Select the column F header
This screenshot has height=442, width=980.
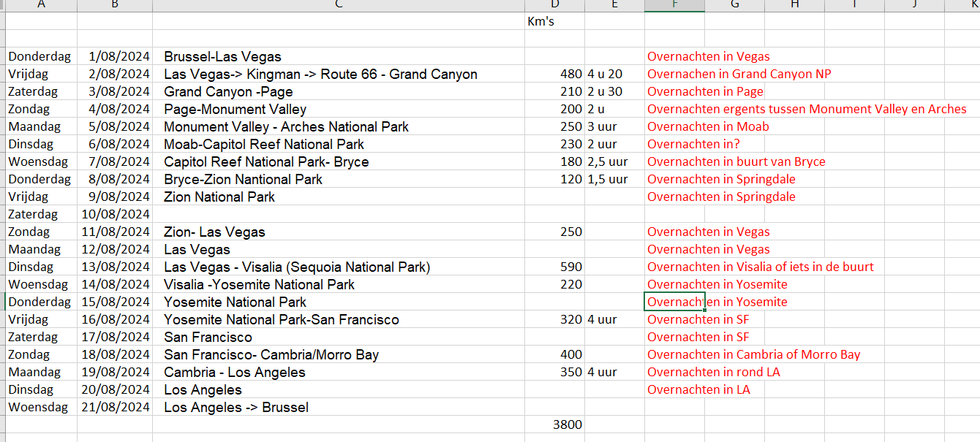(674, 5)
